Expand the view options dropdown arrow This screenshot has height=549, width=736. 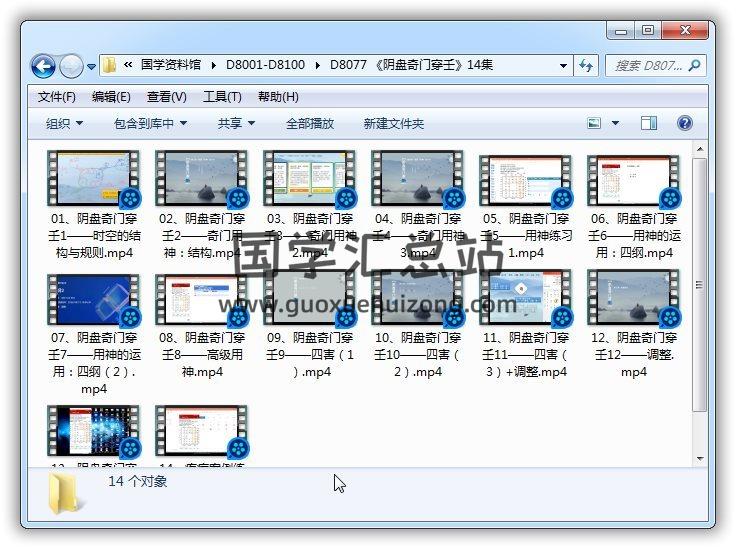615,123
